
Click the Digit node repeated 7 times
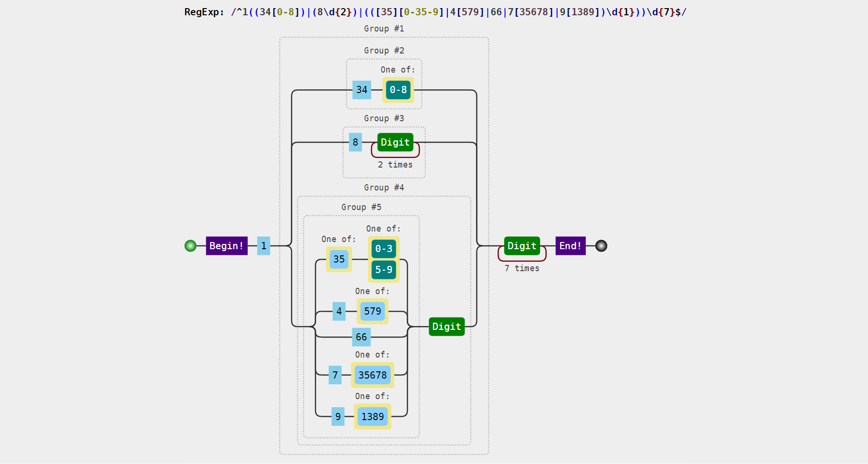pyautogui.click(x=522, y=246)
